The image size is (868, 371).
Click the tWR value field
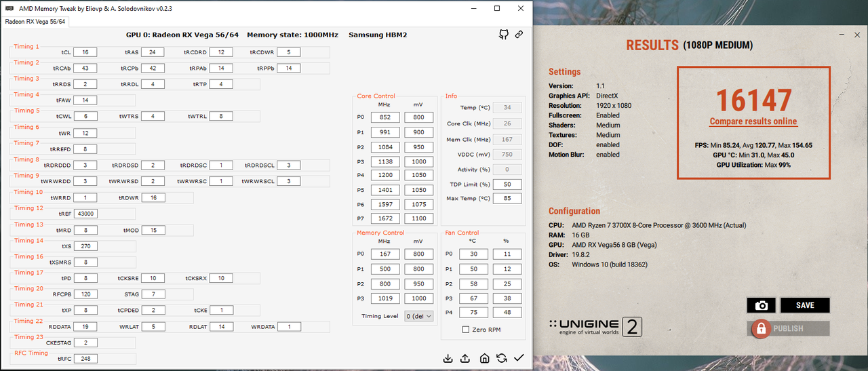click(x=85, y=133)
